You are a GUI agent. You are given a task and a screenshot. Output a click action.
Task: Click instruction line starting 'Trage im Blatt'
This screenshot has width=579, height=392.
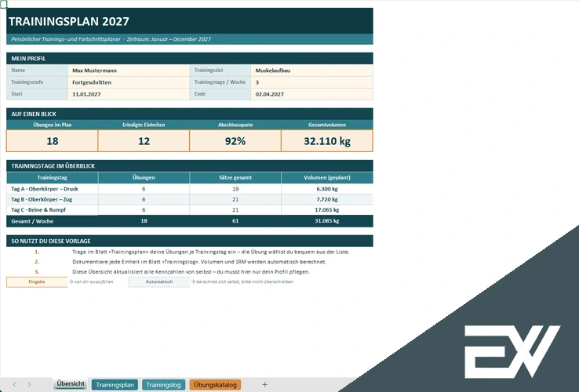(x=211, y=252)
